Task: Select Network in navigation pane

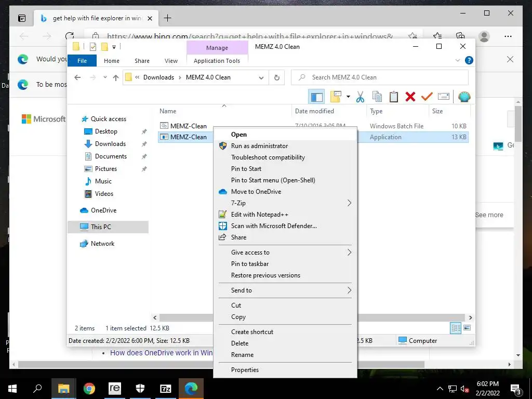Action: (x=102, y=244)
